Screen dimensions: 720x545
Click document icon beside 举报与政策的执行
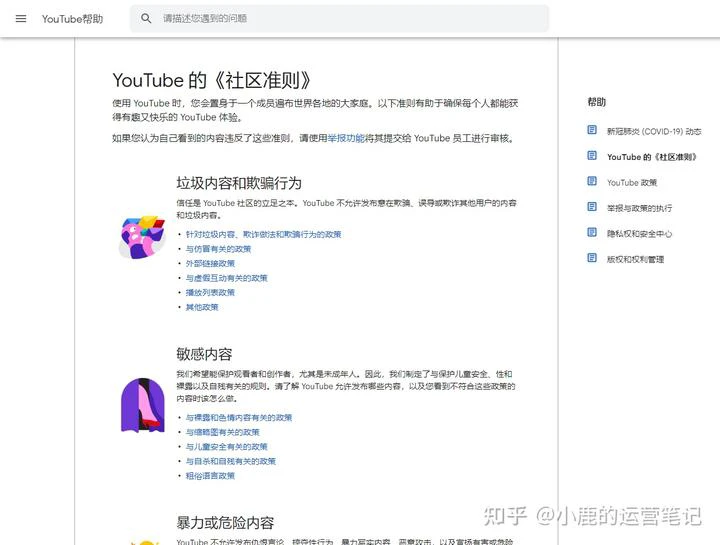click(x=592, y=207)
